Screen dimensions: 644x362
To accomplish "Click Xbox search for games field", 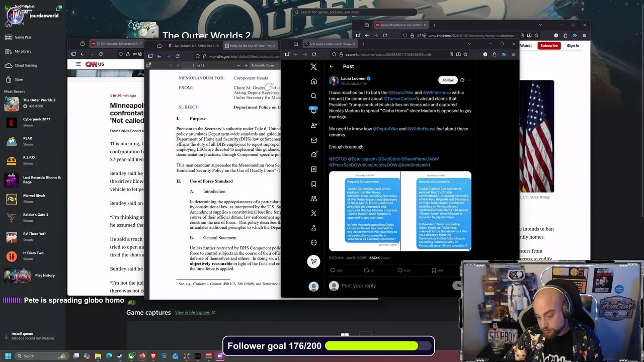I will (x=354, y=12).
